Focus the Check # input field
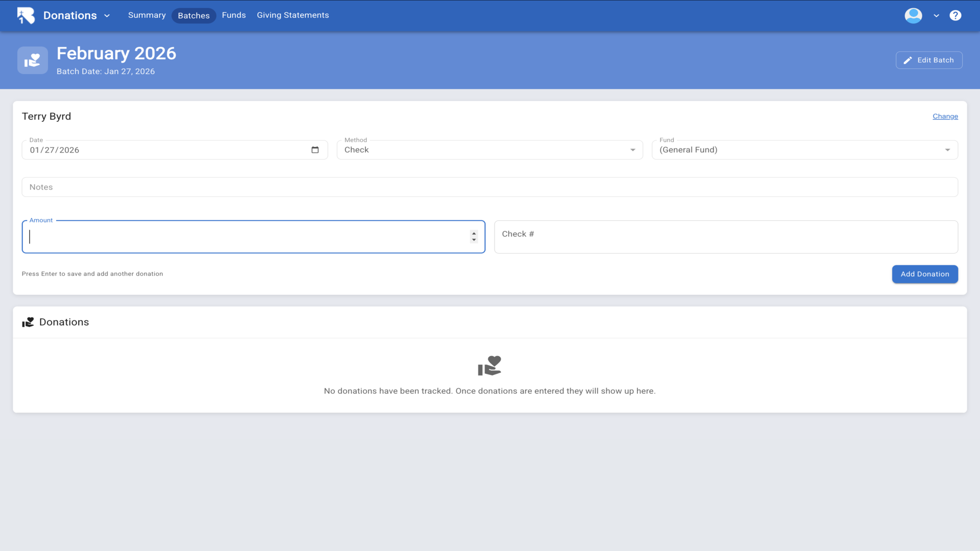The height and width of the screenshot is (551, 980). click(725, 237)
